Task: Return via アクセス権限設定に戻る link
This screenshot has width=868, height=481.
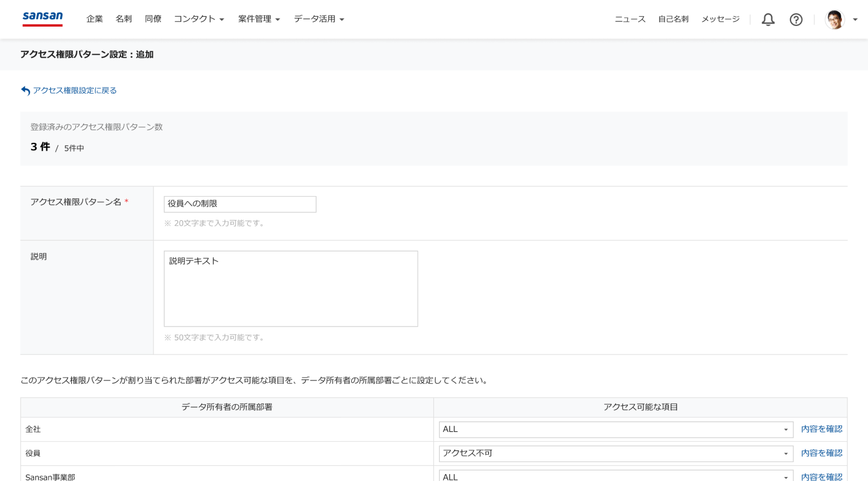Action: click(74, 90)
